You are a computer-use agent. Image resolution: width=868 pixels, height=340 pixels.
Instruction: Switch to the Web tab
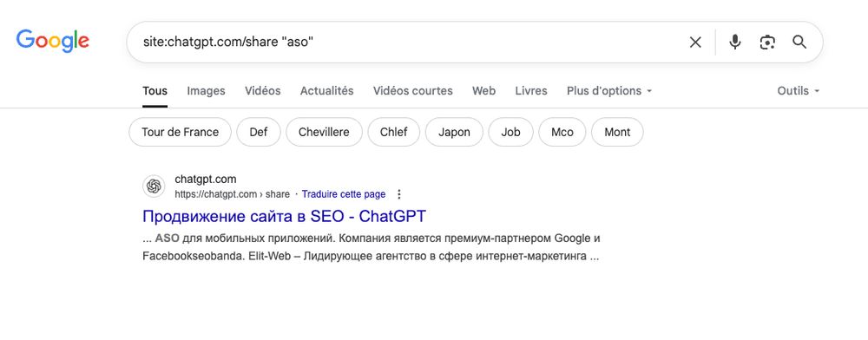coord(483,91)
